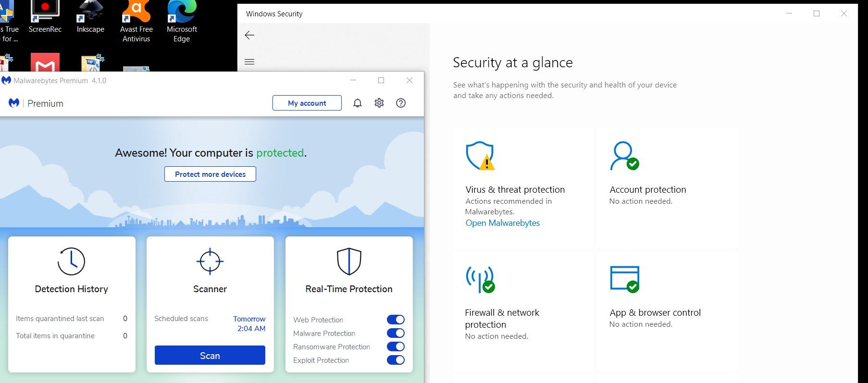Toggle Exploit Protection switch

pyautogui.click(x=396, y=360)
